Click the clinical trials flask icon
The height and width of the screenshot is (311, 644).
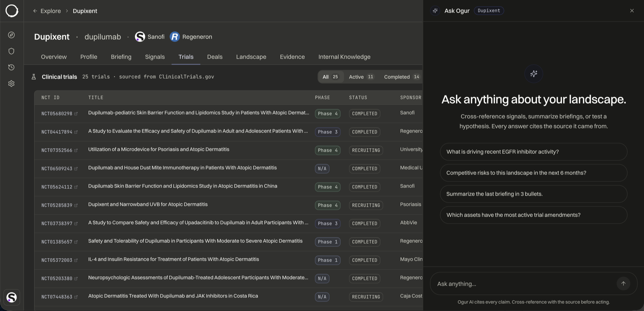[34, 77]
